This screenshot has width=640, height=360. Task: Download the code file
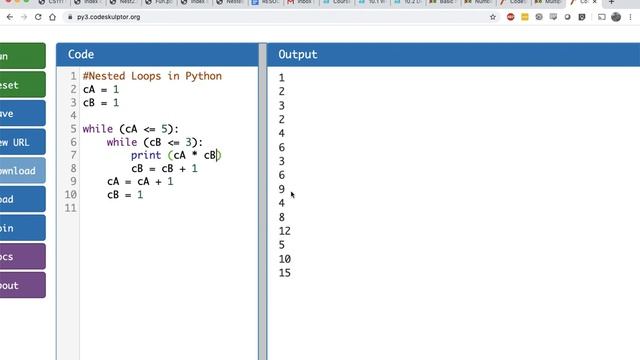[22, 171]
